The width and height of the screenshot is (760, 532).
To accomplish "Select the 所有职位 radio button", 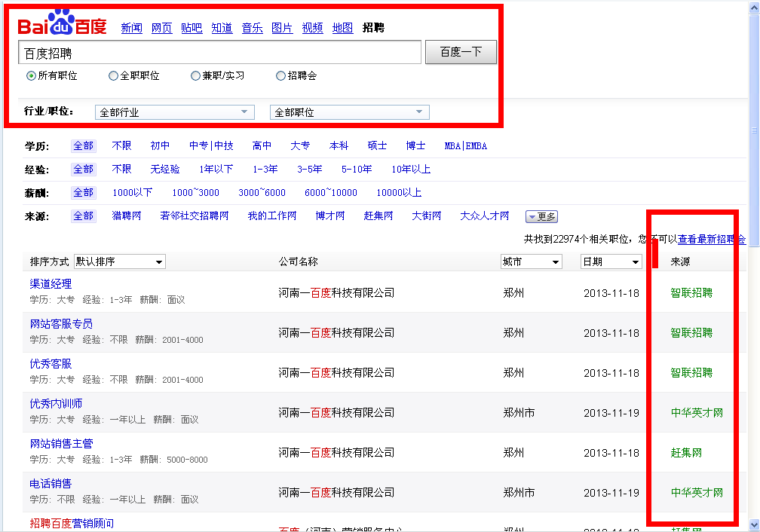I will tap(31, 76).
